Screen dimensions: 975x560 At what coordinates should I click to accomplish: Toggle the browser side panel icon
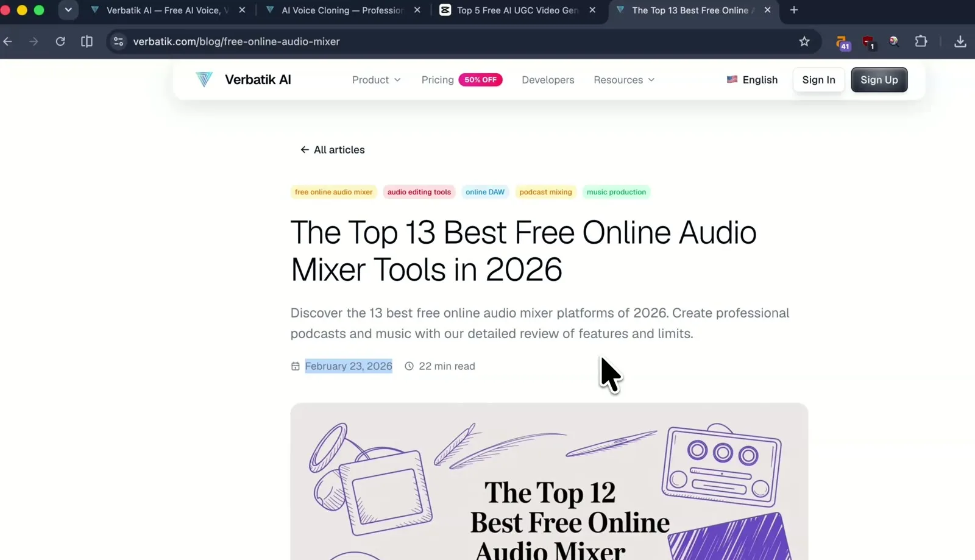coord(87,41)
